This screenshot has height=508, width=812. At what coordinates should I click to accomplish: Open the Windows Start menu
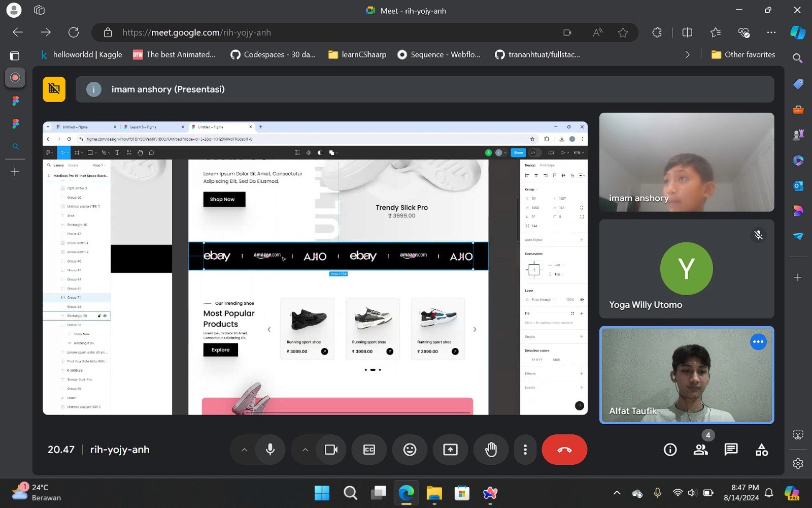322,493
